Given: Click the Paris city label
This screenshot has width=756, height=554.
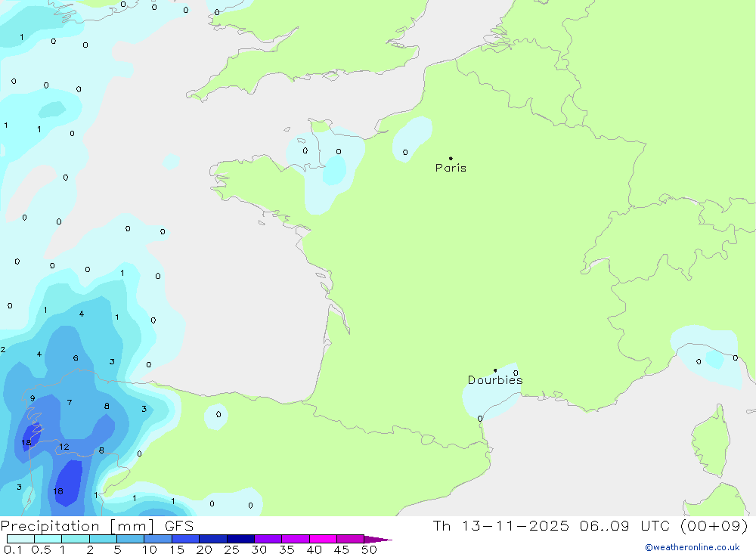Looking at the screenshot, I should (x=451, y=168).
